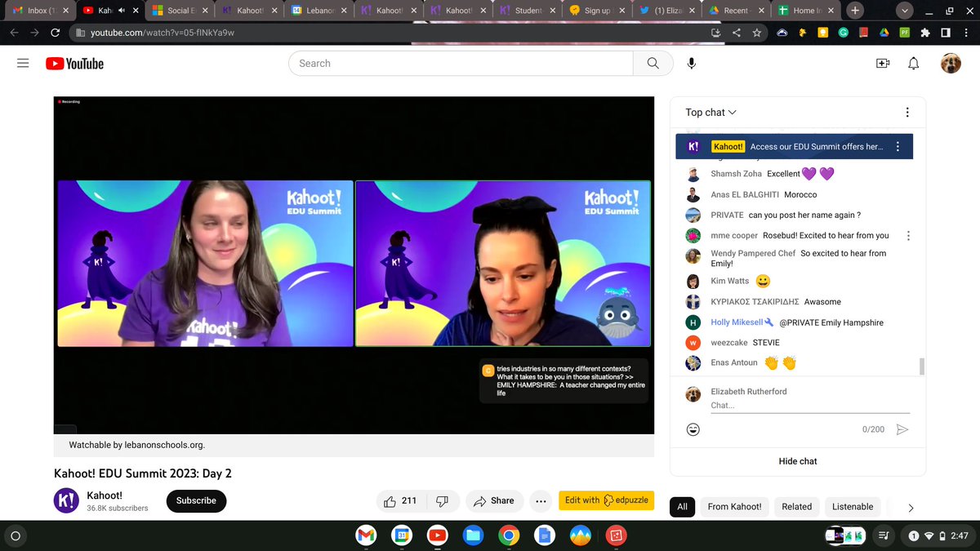Switch to the Sign up tab
Image resolution: width=980 pixels, height=551 pixels.
(597, 11)
